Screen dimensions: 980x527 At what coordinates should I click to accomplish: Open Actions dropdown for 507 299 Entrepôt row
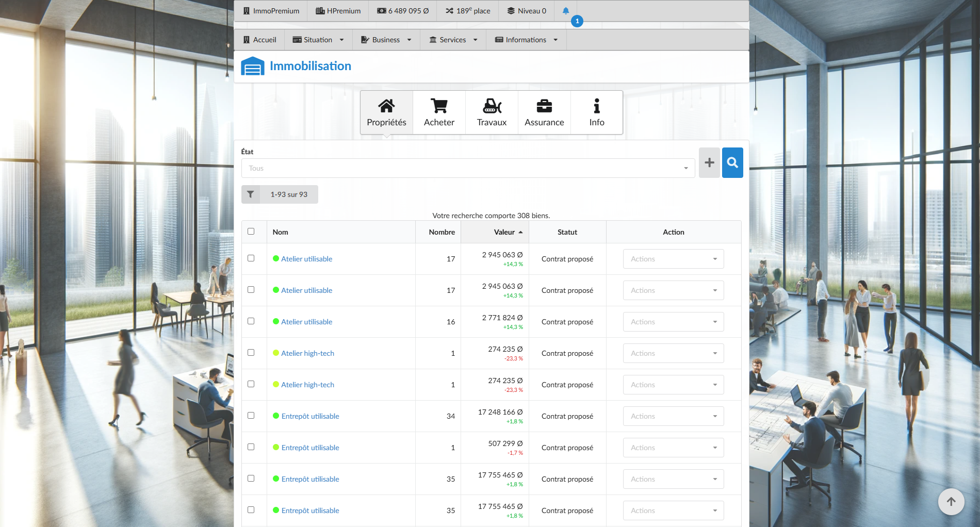click(673, 448)
